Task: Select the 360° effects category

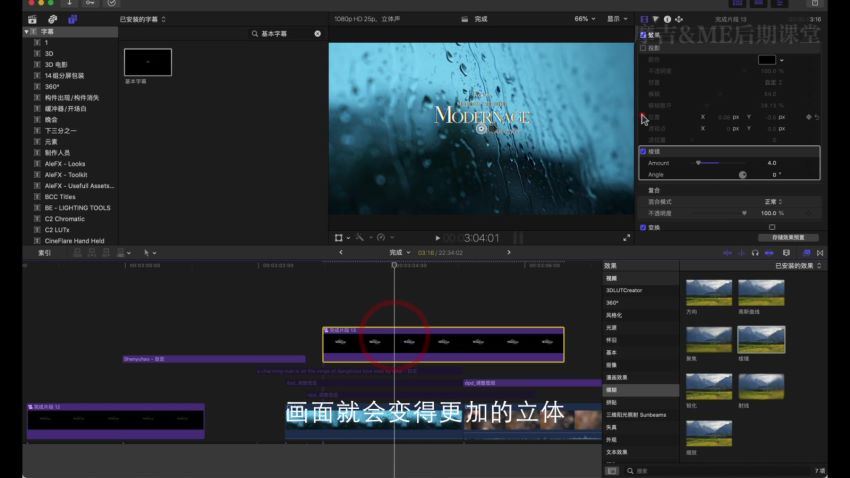Action: pos(612,303)
